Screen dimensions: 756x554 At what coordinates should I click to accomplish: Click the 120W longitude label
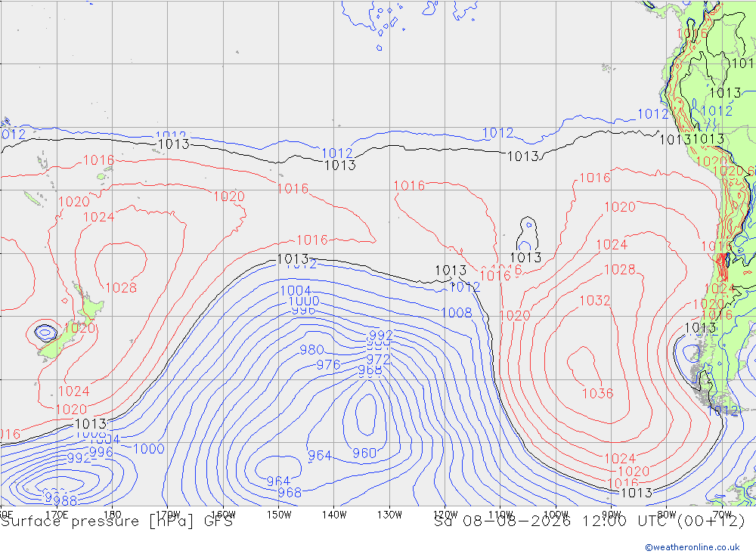pos(445,515)
